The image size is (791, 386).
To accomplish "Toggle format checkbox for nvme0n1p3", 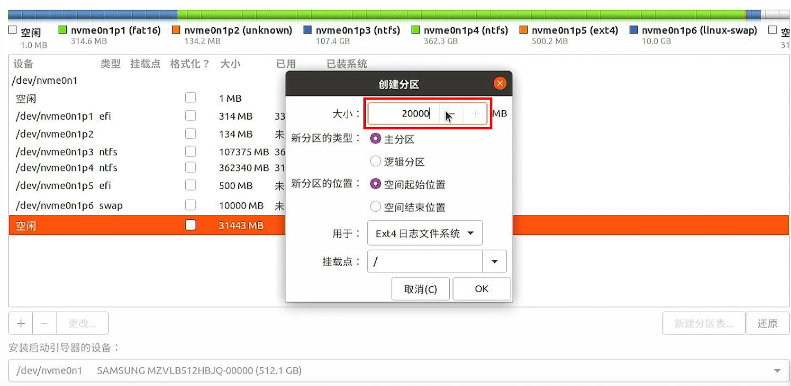I will click(x=190, y=151).
